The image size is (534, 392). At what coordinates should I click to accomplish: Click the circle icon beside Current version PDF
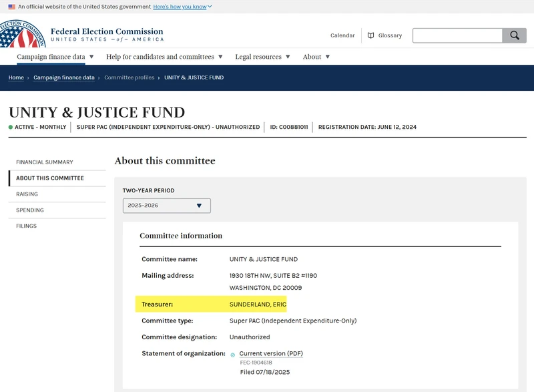[x=232, y=355]
